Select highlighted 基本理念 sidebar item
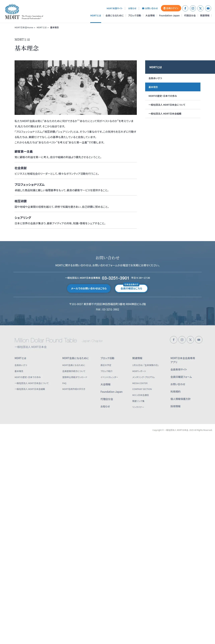215x644 pixels. 173,87
